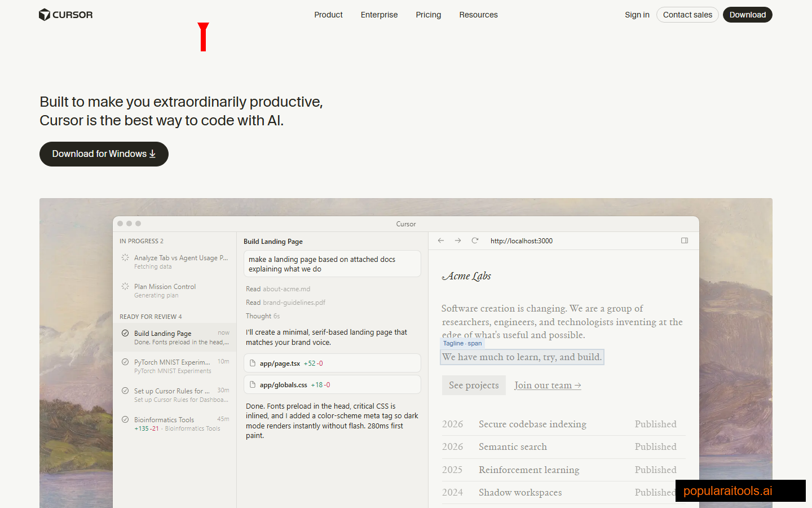812x508 pixels.
Task: Toggle completion check on PyTorch MNIST Experiments
Action: (125, 362)
